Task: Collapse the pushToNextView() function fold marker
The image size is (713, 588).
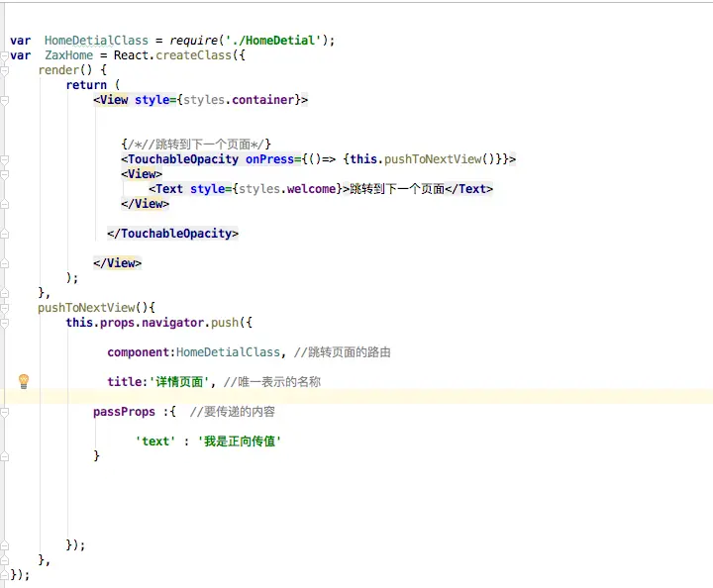Action: tap(4, 308)
